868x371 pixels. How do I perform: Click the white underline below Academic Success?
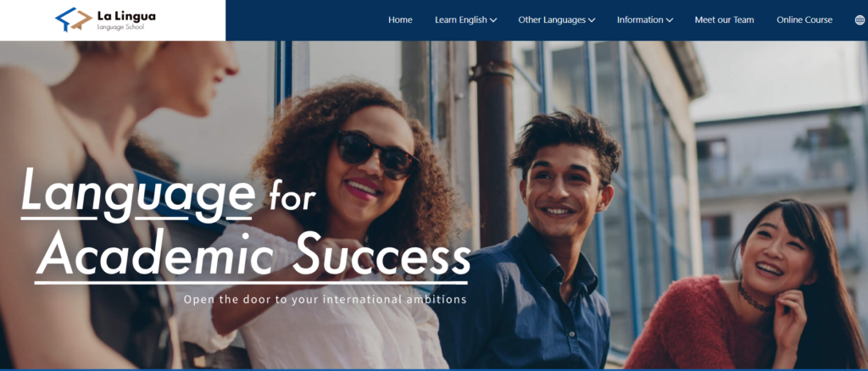[x=251, y=283]
